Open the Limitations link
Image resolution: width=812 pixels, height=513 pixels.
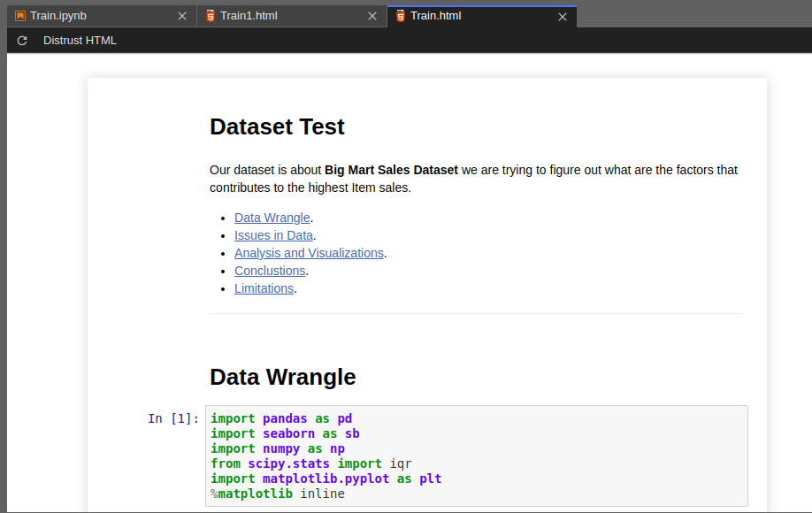264,288
